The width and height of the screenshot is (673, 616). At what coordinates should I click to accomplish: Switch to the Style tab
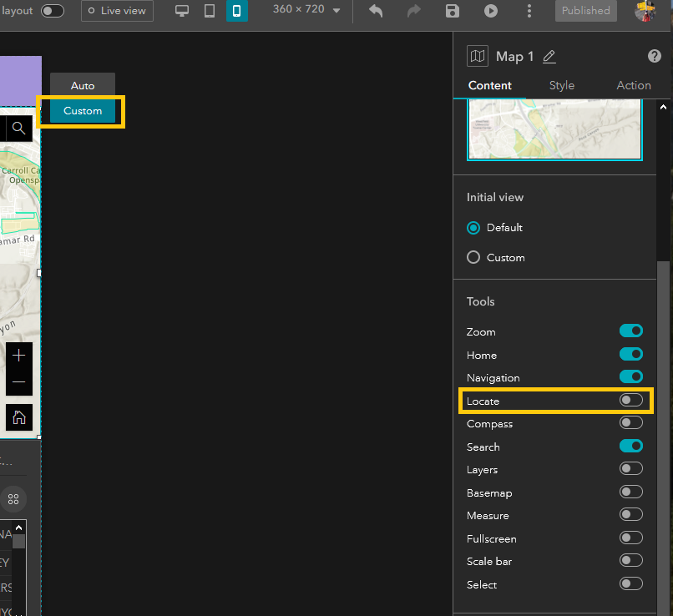tap(561, 85)
